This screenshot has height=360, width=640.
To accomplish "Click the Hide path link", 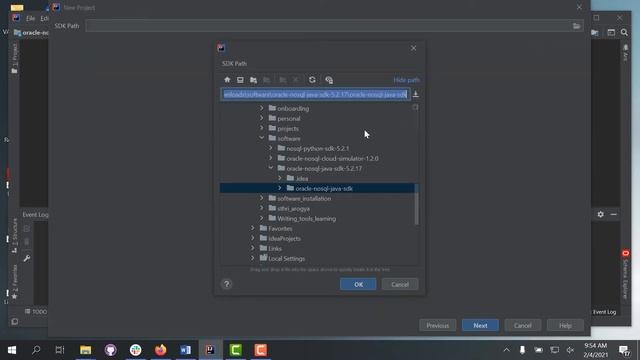I will (x=406, y=80).
